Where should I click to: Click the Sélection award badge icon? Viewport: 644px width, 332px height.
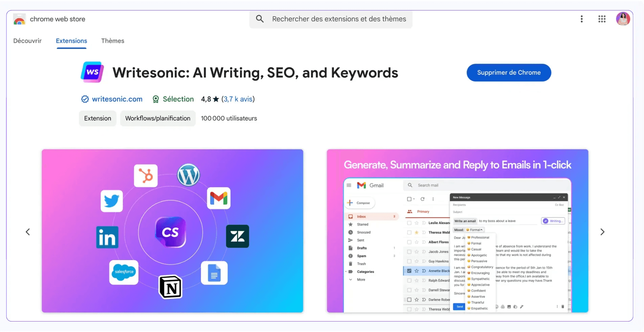point(156,99)
